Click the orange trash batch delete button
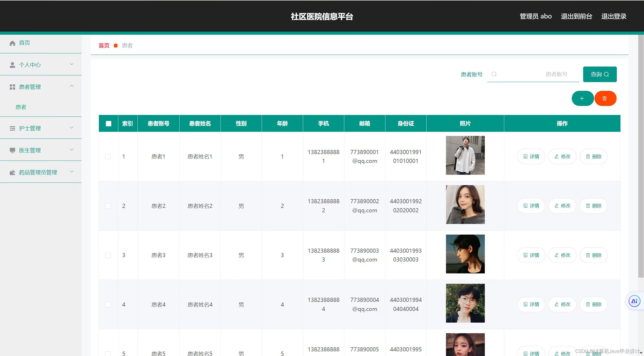The image size is (644, 356). click(605, 98)
